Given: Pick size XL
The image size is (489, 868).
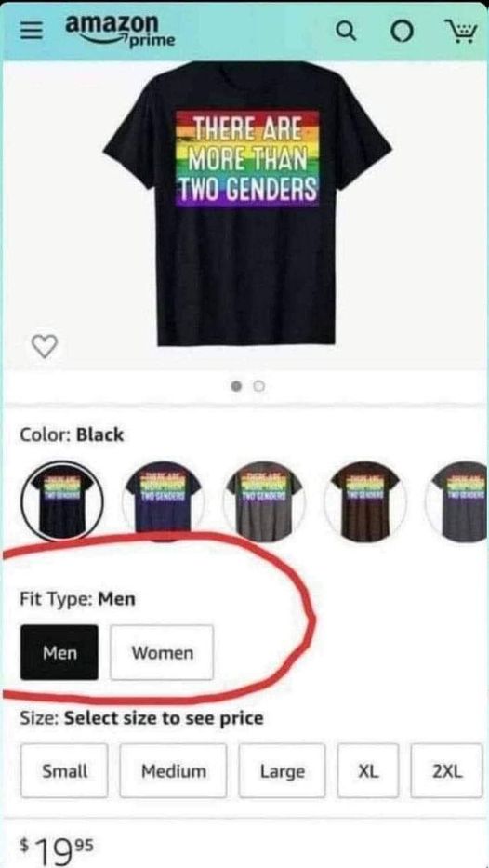Looking at the screenshot, I should click(x=368, y=770).
